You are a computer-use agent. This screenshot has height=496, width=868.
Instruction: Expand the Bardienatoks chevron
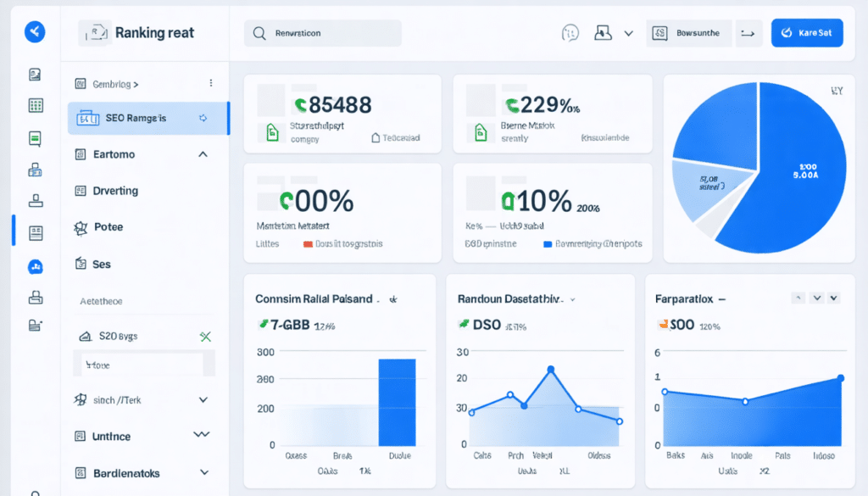click(204, 473)
